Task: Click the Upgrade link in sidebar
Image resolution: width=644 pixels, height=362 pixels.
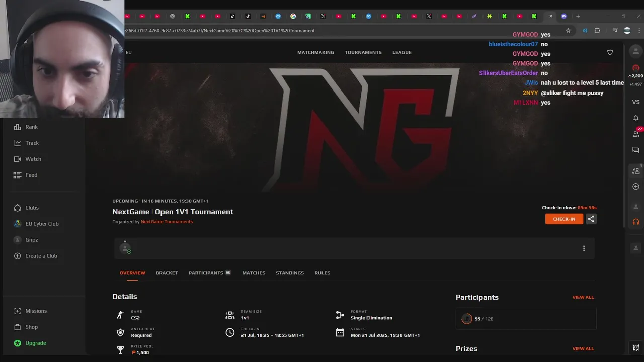Action: coord(36,343)
